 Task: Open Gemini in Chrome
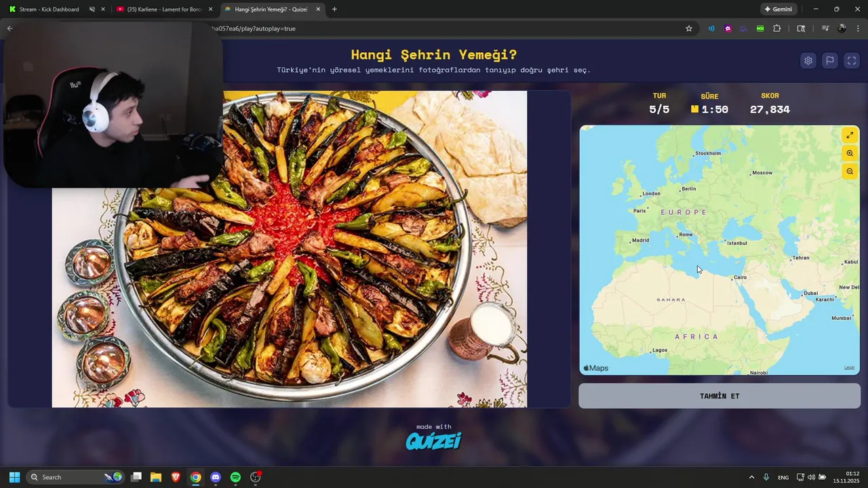778,9
